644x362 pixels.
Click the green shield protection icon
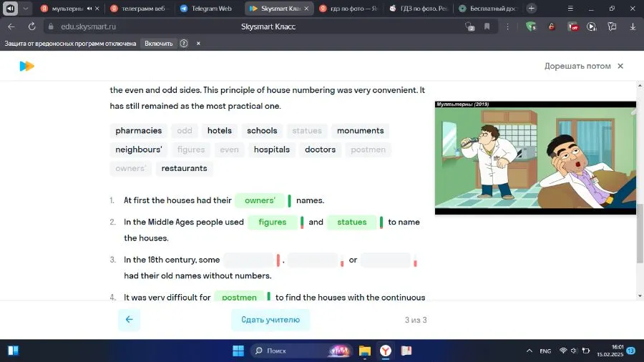coord(531,26)
